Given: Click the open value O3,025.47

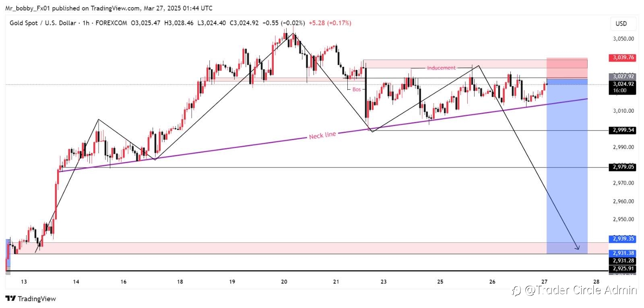Looking at the screenshot, I should (x=145, y=23).
